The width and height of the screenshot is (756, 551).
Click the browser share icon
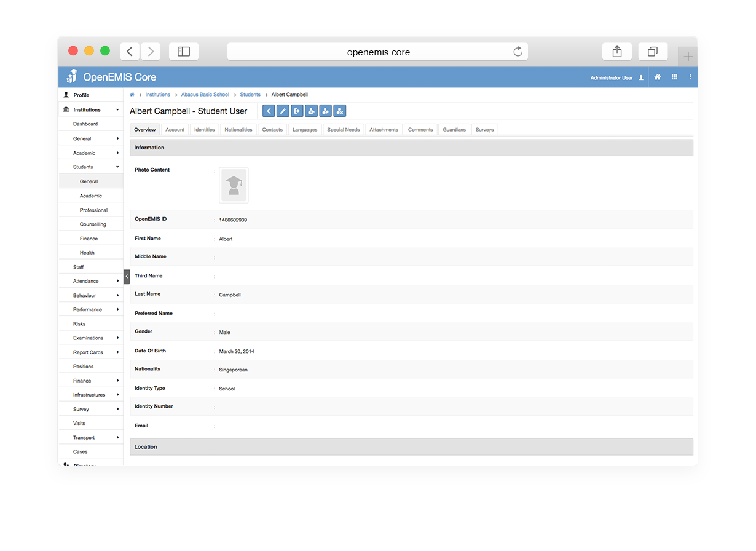point(617,52)
